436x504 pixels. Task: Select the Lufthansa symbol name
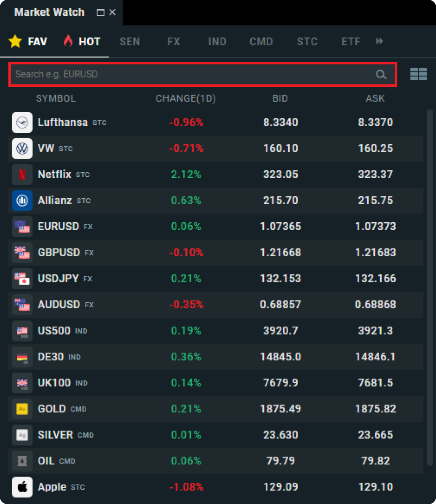[62, 123]
